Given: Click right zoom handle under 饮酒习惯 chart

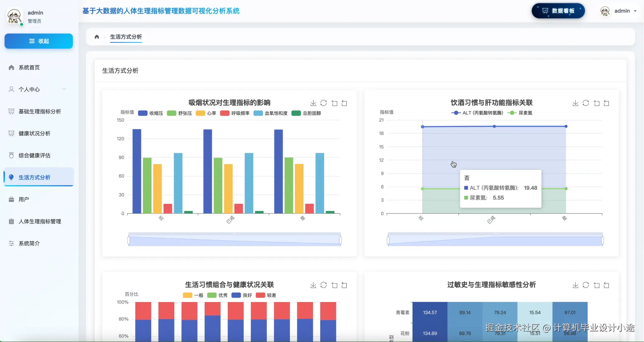Looking at the screenshot, I should [603, 240].
